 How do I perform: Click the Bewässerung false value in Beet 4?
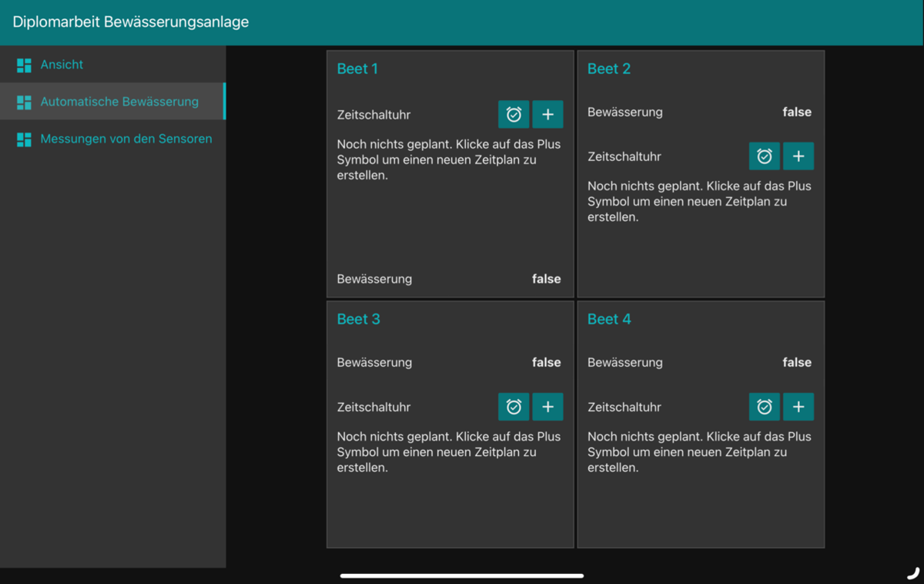click(796, 362)
